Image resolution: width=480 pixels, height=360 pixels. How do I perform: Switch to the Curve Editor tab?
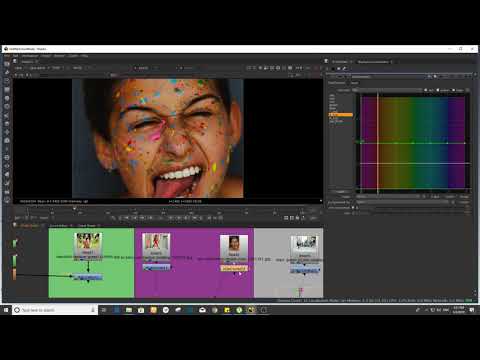point(59,226)
